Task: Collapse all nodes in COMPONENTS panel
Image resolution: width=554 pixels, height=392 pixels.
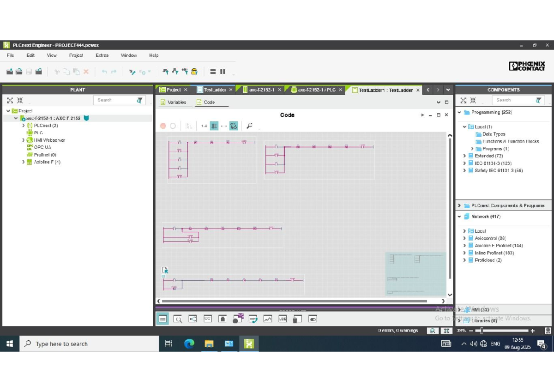Action: (x=473, y=100)
